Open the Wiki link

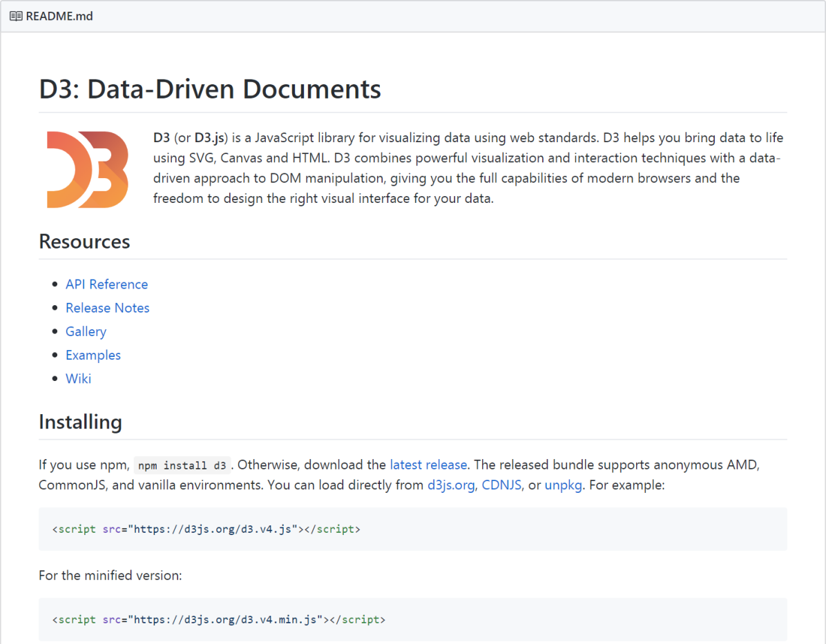(x=79, y=379)
